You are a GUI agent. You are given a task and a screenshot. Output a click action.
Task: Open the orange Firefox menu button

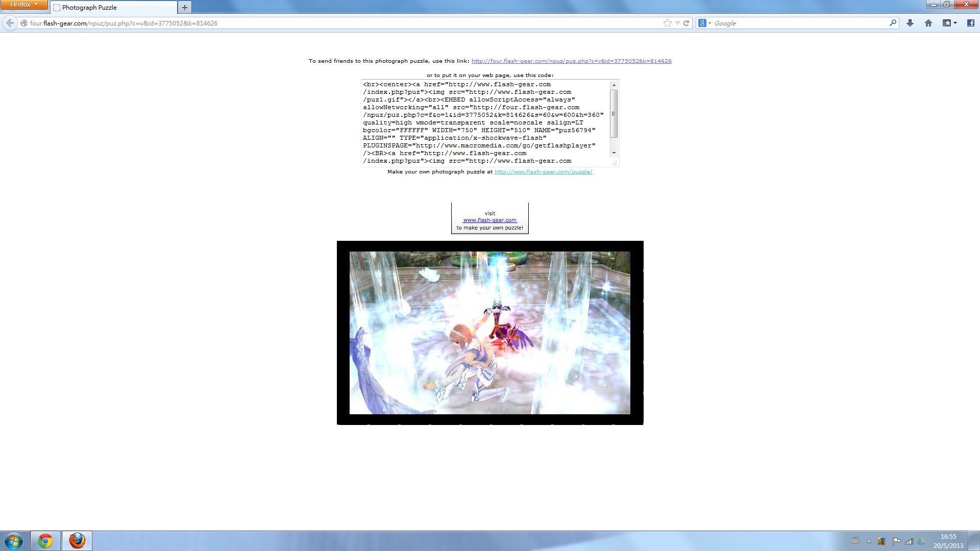pos(24,5)
